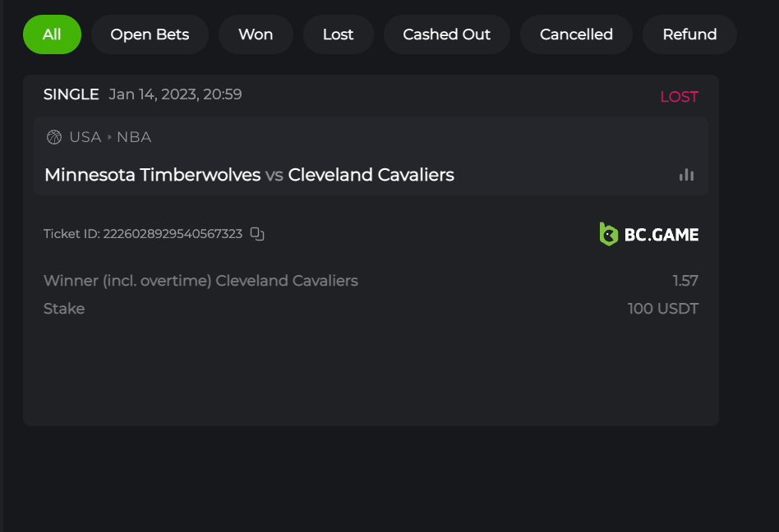Click the basketball sport icon
The width and height of the screenshot is (779, 532).
54,137
